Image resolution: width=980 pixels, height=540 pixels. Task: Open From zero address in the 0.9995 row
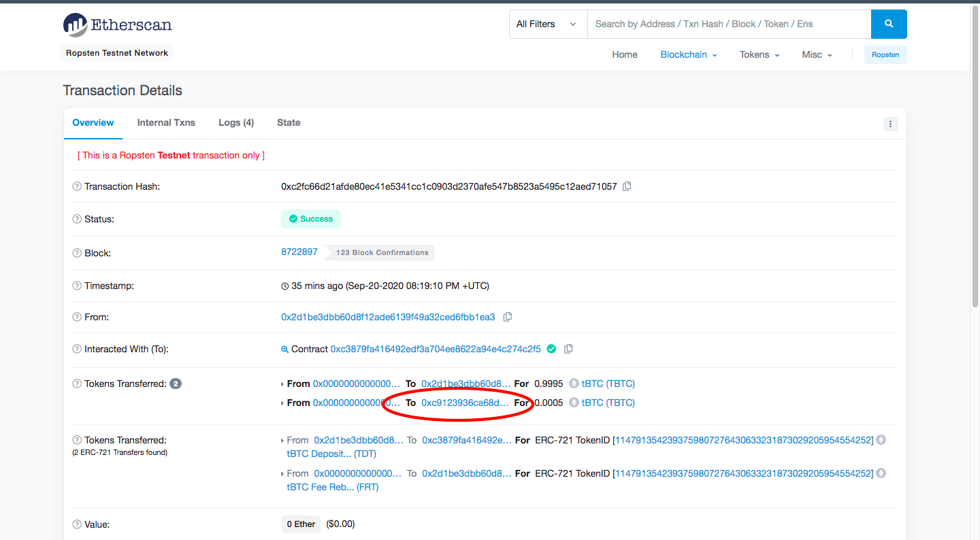click(357, 384)
